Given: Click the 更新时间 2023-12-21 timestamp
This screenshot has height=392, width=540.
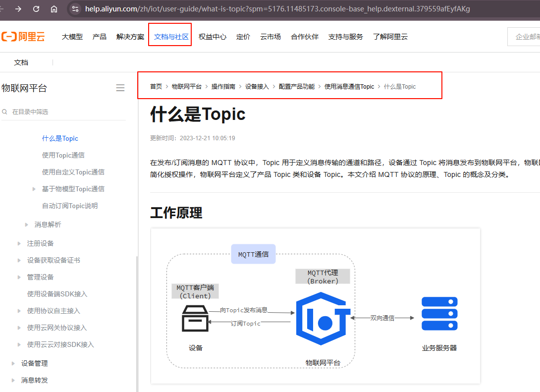Looking at the screenshot, I should tap(192, 138).
